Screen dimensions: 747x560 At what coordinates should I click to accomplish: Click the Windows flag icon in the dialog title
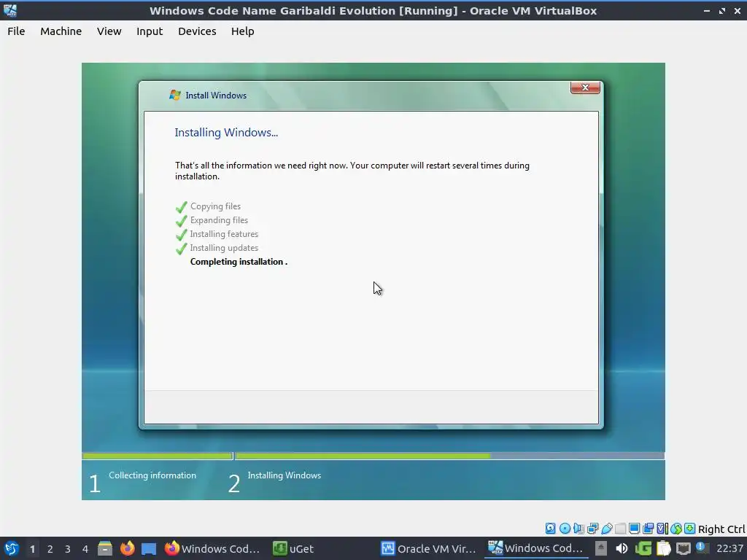coord(175,96)
